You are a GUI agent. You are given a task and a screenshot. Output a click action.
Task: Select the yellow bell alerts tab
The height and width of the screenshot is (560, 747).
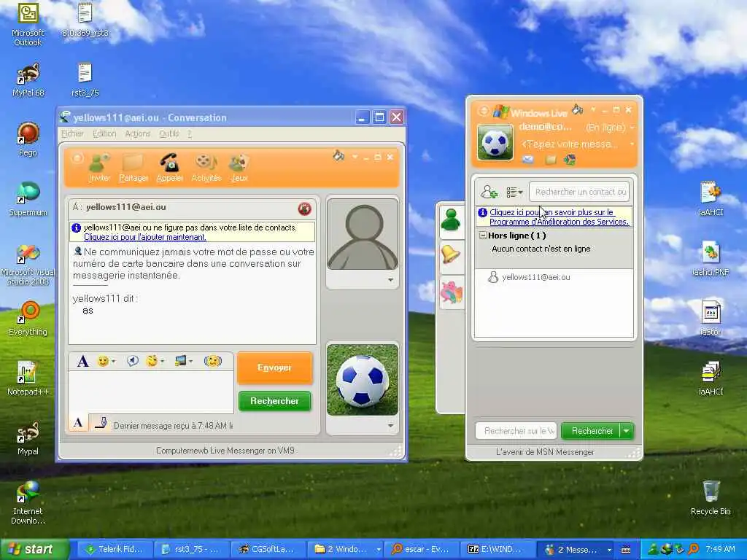coord(451,254)
